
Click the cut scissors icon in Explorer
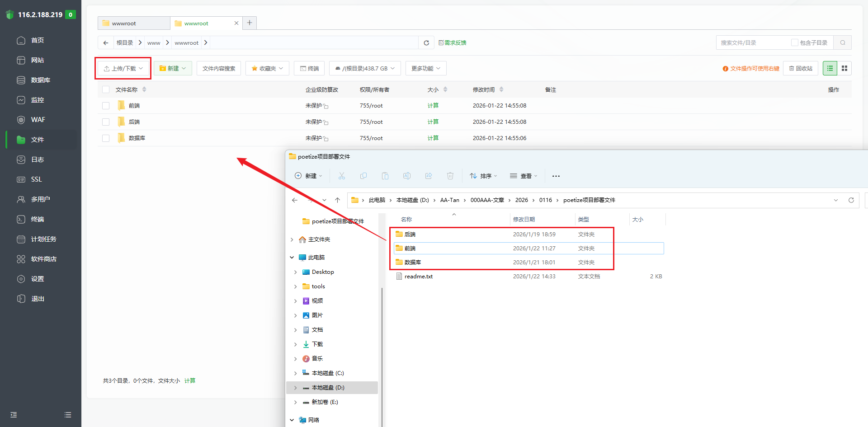(342, 176)
